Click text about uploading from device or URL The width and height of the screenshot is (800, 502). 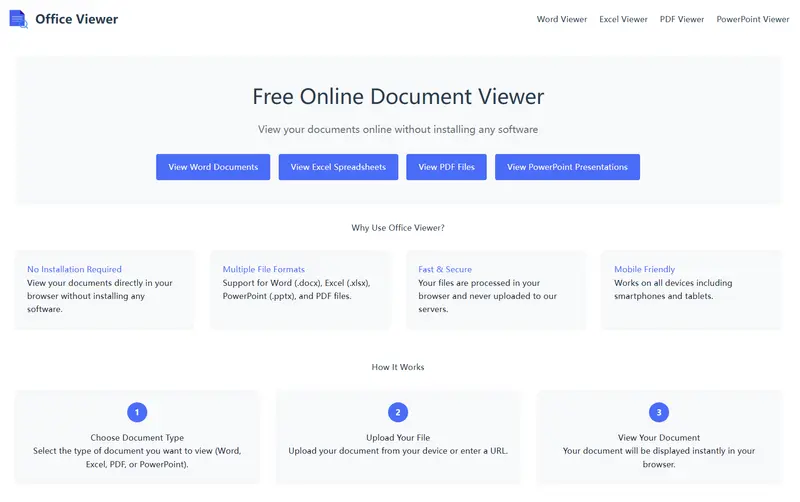click(398, 451)
